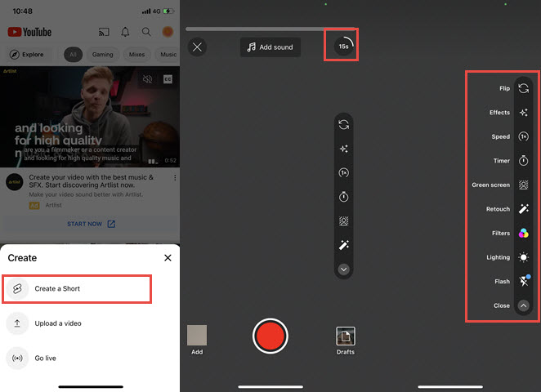Viewport: 541px width, 392px height.
Task: Add media from the gallery thumbnail
Action: [x=197, y=335]
